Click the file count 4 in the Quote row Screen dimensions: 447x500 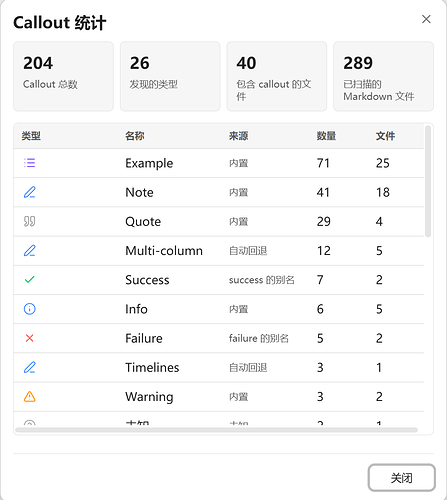(x=379, y=222)
